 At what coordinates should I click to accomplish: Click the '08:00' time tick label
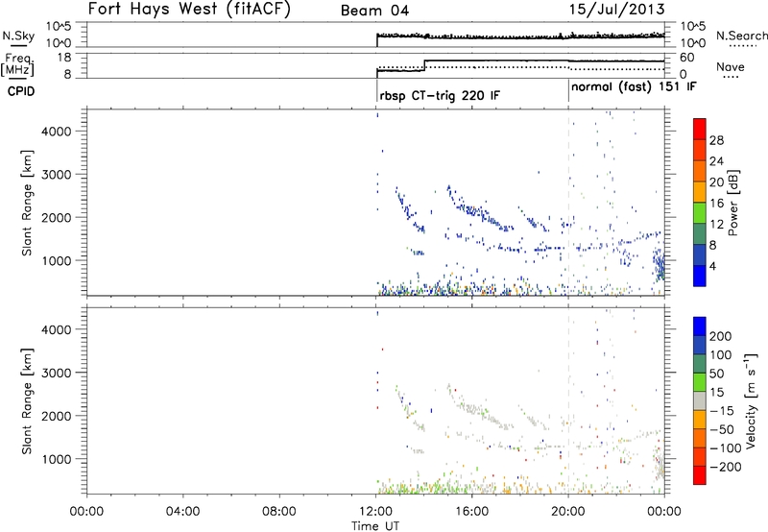click(279, 512)
